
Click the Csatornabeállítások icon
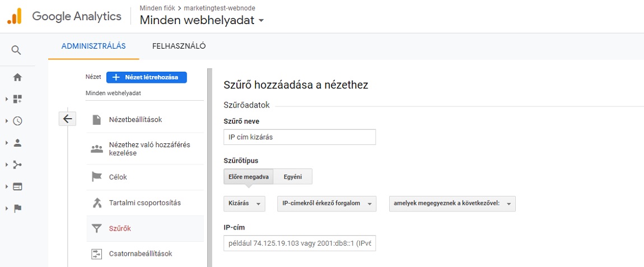[x=96, y=254]
